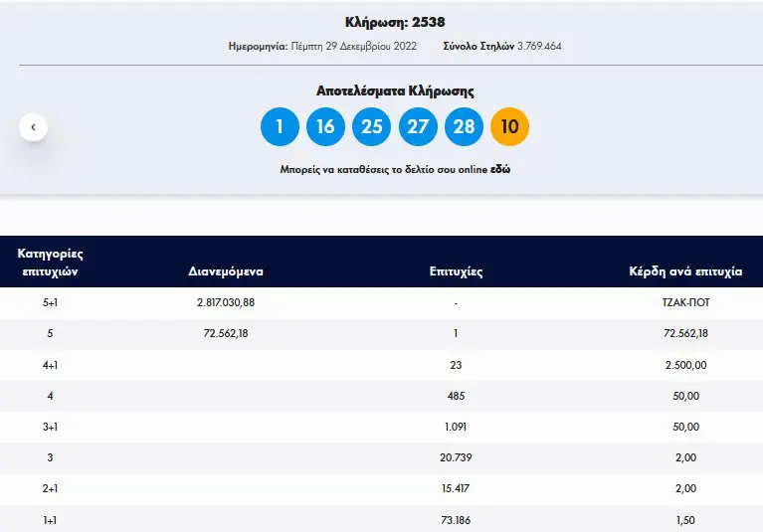Viewport: 763px width, 532px height.
Task: Click the winnings 72.562,18 in last column
Action: click(x=685, y=333)
